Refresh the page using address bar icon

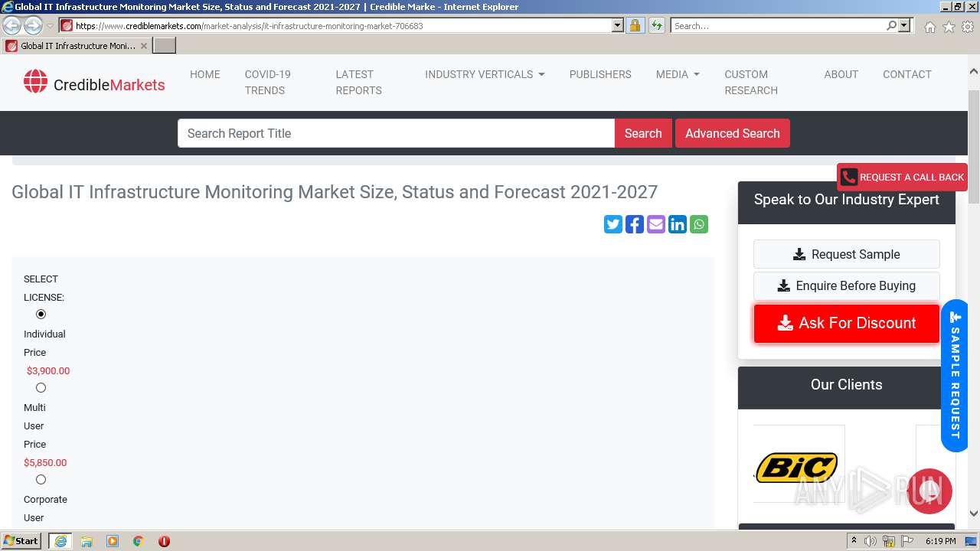656,25
